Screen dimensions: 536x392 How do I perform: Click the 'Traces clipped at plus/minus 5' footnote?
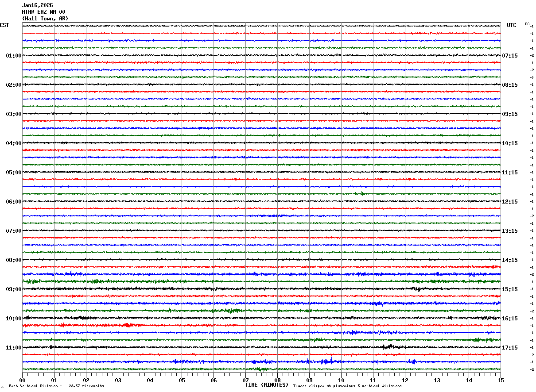[347, 386]
